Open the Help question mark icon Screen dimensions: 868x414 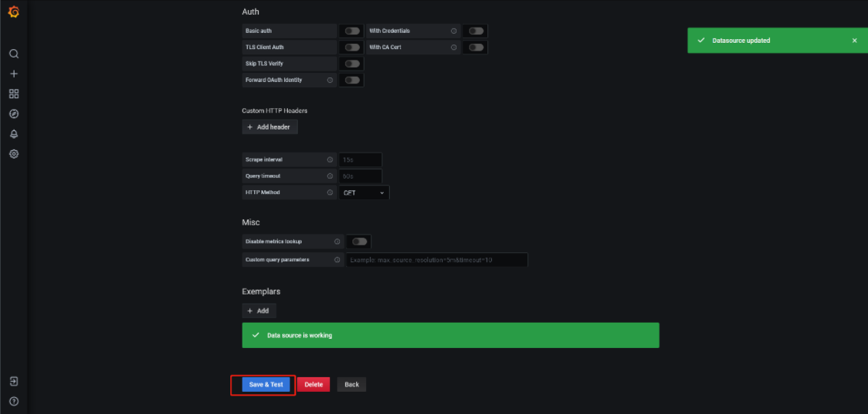(14, 401)
